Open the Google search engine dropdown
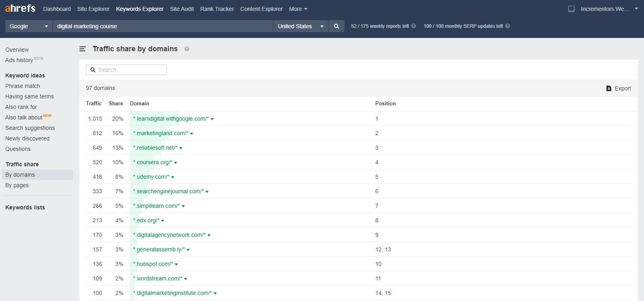Viewport: 644px width, 301px height. (29, 26)
